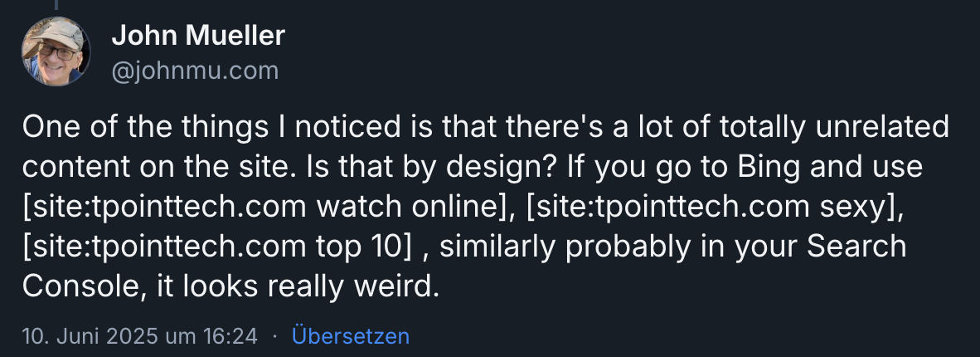This screenshot has height=357, width=980.
Task: Click John Mueller's profile avatar
Action: tap(56, 51)
